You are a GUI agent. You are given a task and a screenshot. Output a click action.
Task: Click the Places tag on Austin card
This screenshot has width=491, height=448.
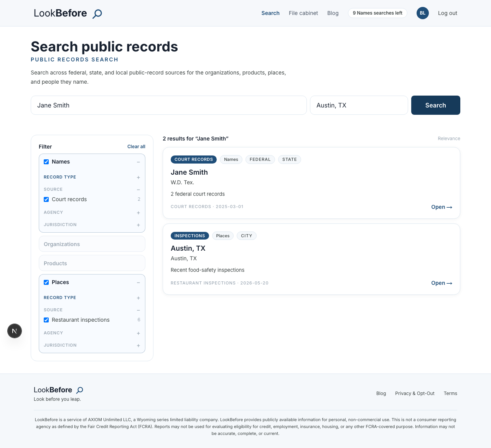[223, 236]
